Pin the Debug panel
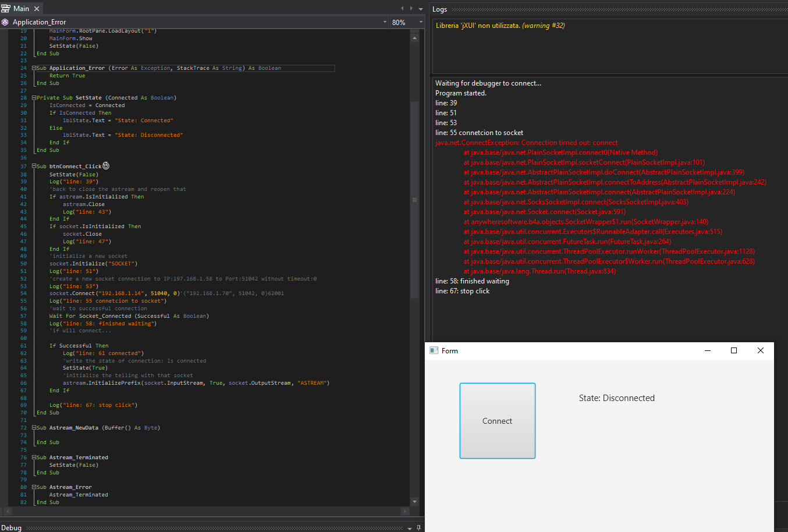Image resolution: width=788 pixels, height=532 pixels. pyautogui.click(x=418, y=528)
